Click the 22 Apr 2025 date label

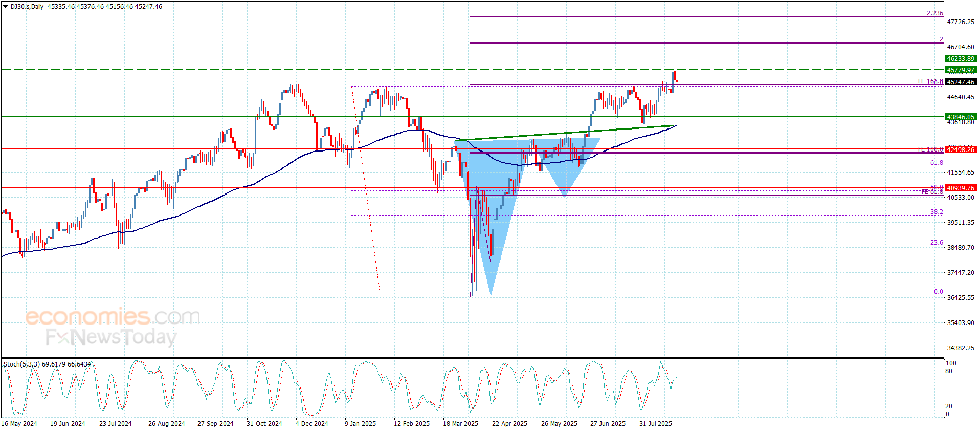point(509,424)
